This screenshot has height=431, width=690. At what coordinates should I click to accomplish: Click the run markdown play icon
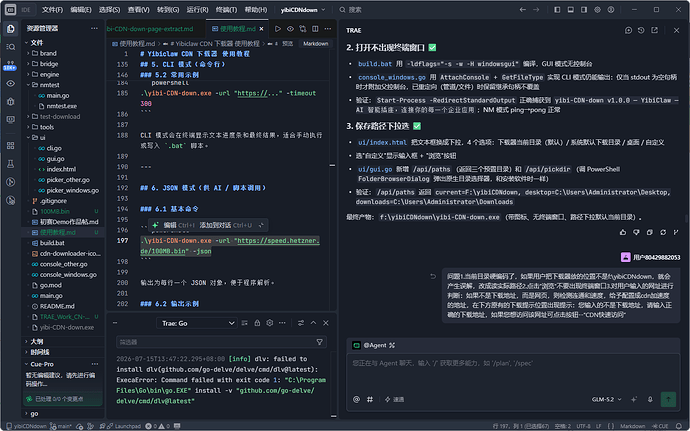(x=278, y=29)
